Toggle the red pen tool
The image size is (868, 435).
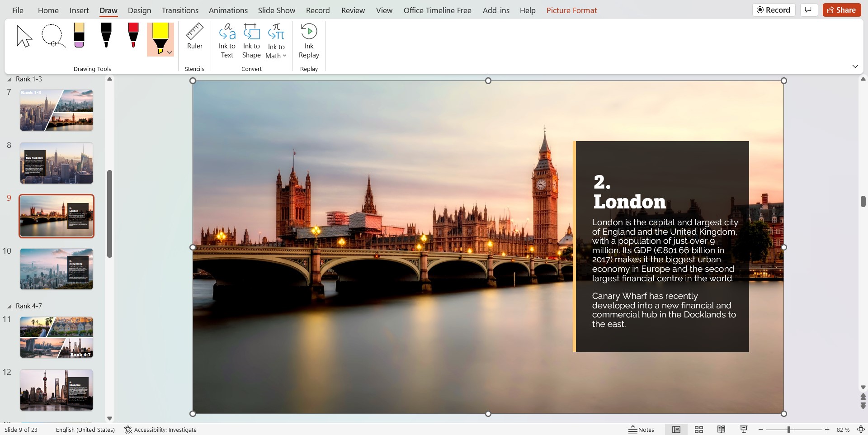[x=133, y=36]
